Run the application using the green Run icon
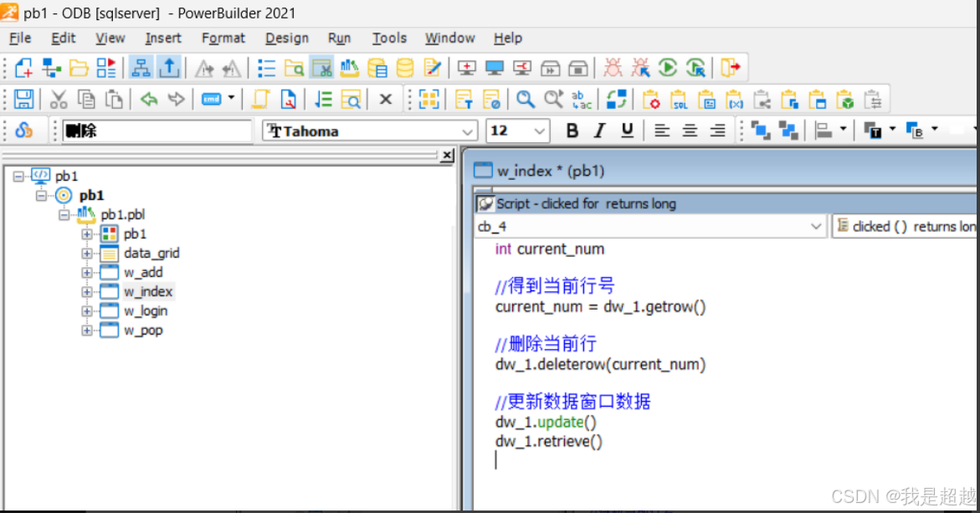The height and width of the screenshot is (513, 980). click(667, 68)
